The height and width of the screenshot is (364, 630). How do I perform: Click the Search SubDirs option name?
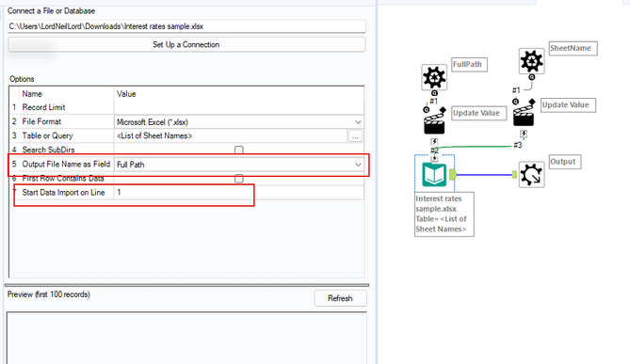[48, 150]
